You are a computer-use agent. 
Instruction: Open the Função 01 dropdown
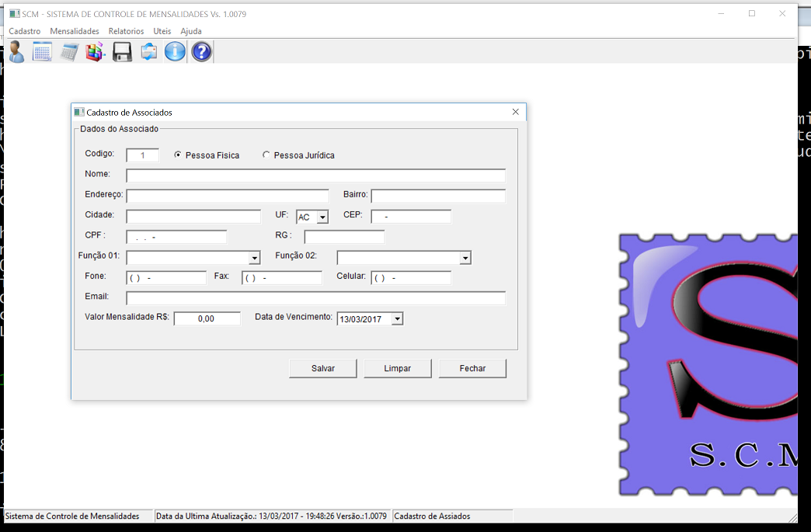(254, 258)
